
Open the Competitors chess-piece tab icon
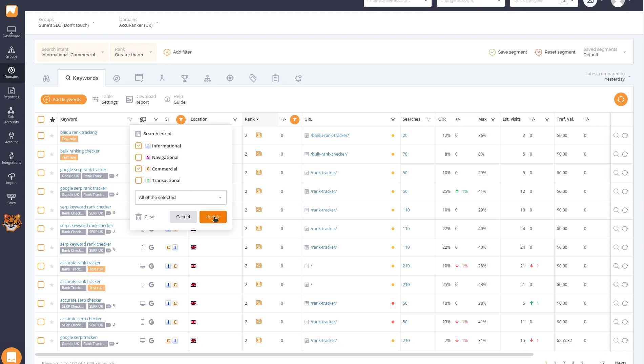click(x=162, y=78)
